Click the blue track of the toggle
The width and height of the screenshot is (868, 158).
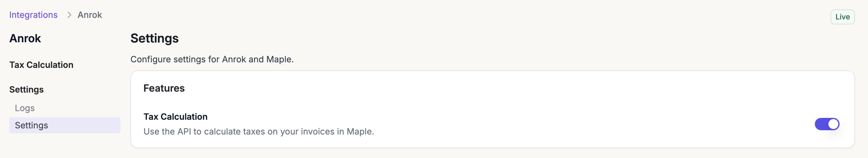(821, 124)
